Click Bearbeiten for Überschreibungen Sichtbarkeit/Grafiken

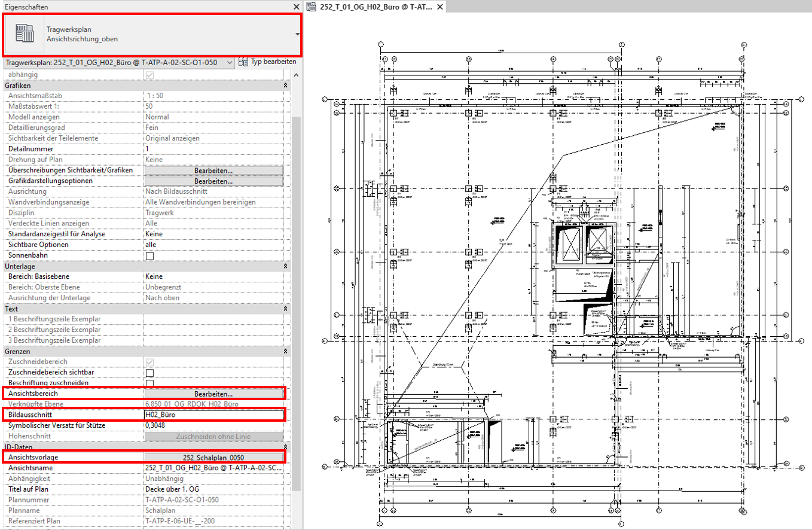(213, 170)
